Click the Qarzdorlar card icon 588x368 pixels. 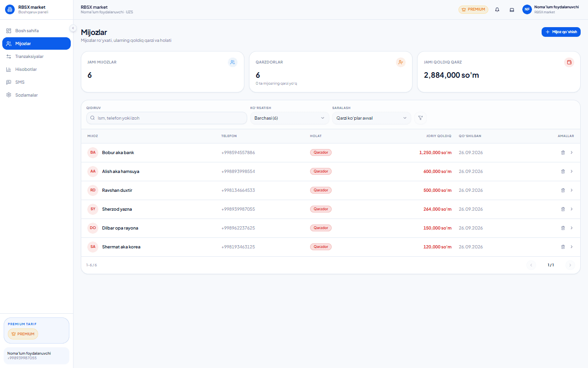click(x=401, y=63)
